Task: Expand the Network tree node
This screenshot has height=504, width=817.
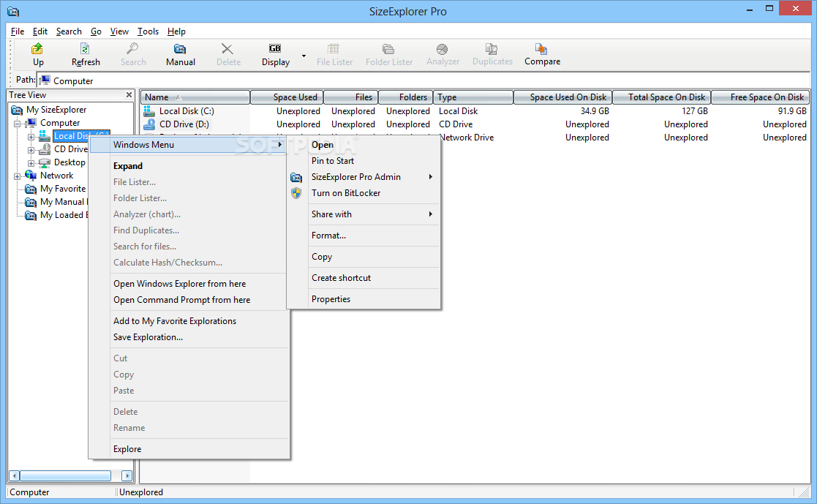Action: pos(18,176)
